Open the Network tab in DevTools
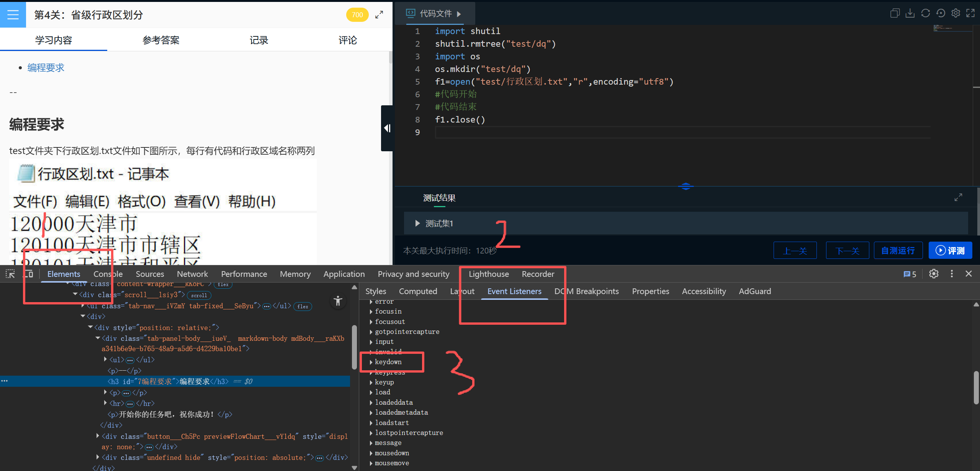This screenshot has width=980, height=471. (192, 274)
